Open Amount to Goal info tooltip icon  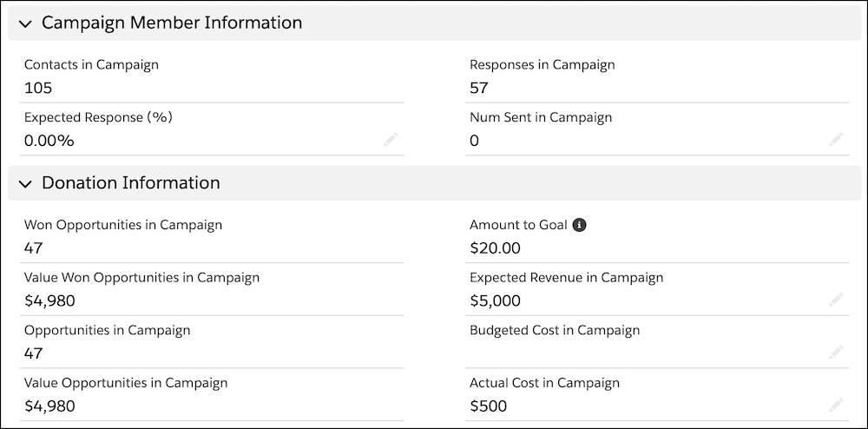tap(580, 225)
